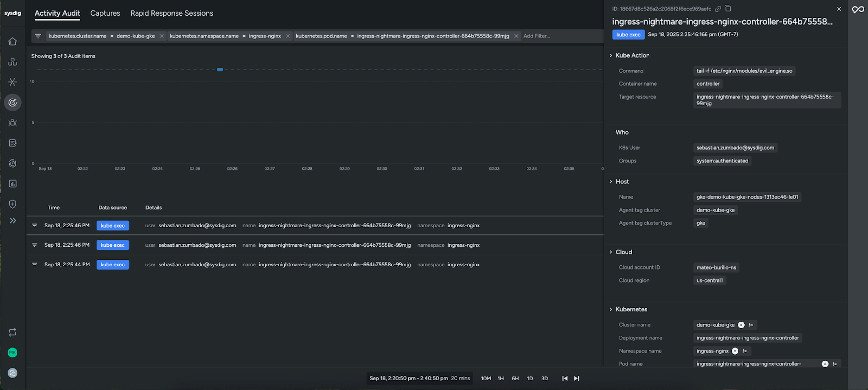This screenshot has height=390, width=868.
Task: Switch to the Activity Audit tab
Action: pyautogui.click(x=58, y=13)
